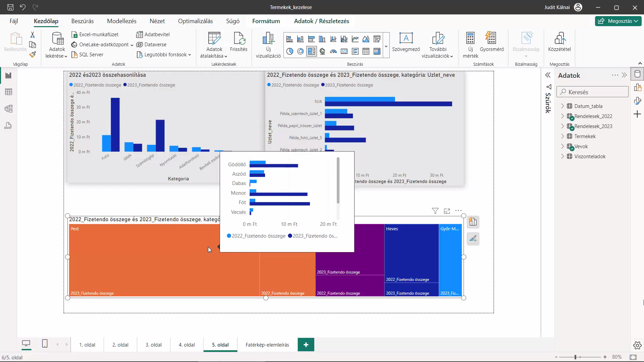Screen dimensions: 644x362
Task: Adjust the zoom slider in status bar
Action: point(575,357)
